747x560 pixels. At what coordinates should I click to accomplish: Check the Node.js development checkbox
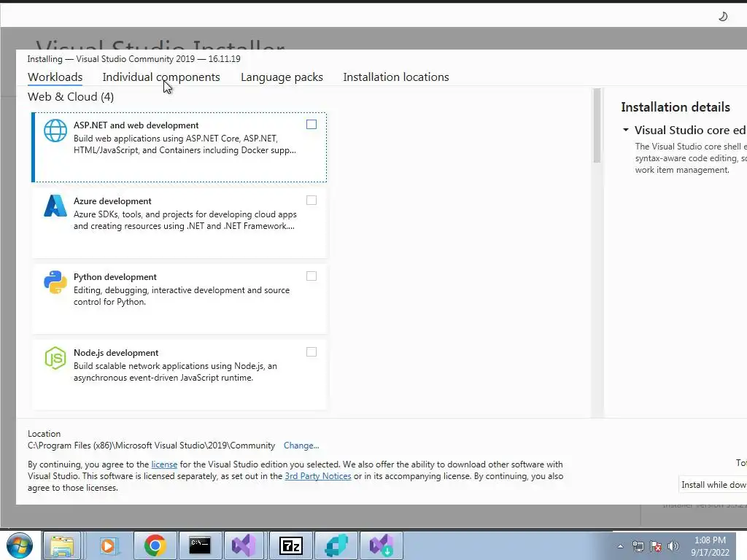click(311, 352)
